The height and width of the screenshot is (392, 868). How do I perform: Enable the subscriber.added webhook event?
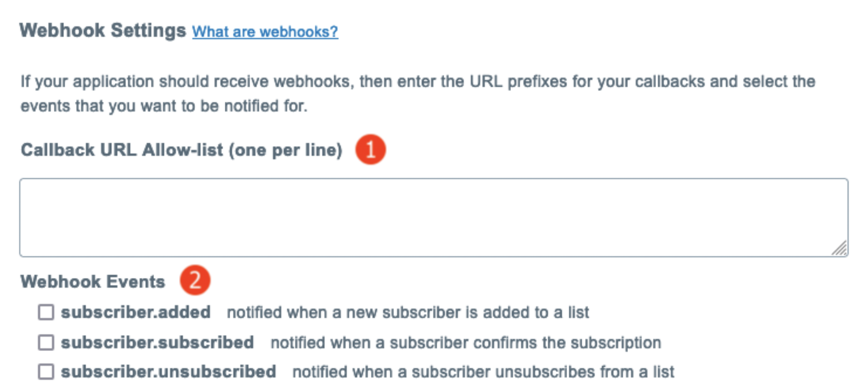[x=45, y=312]
